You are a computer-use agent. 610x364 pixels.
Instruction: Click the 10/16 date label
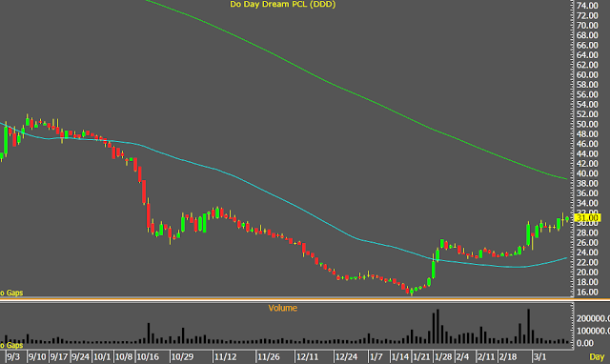tap(148, 356)
